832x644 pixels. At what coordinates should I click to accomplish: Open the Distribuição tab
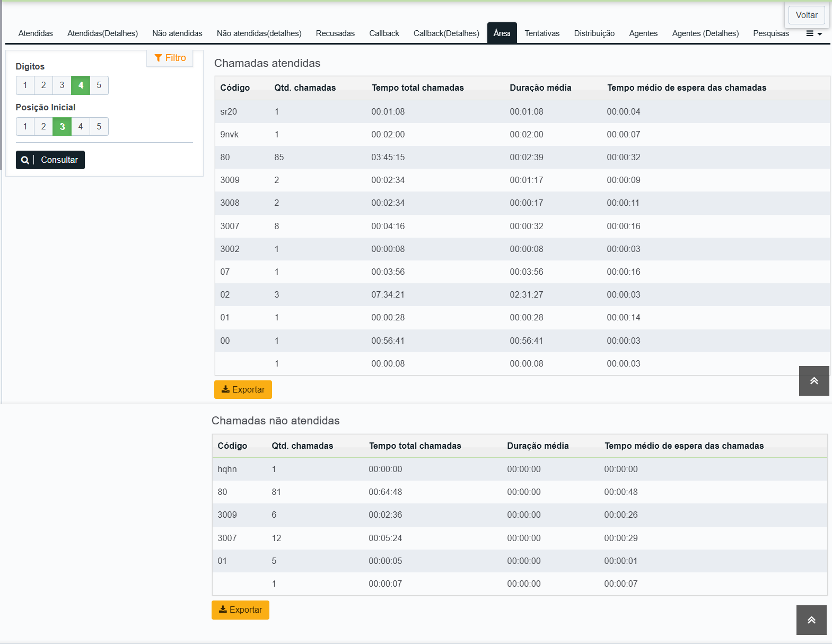pyautogui.click(x=594, y=33)
